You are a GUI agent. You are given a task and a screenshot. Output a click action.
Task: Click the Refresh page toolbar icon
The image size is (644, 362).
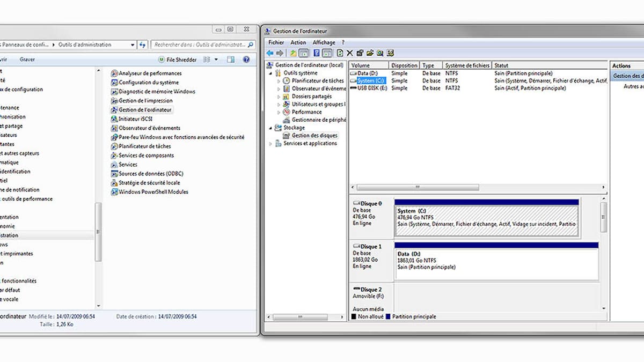(x=340, y=53)
